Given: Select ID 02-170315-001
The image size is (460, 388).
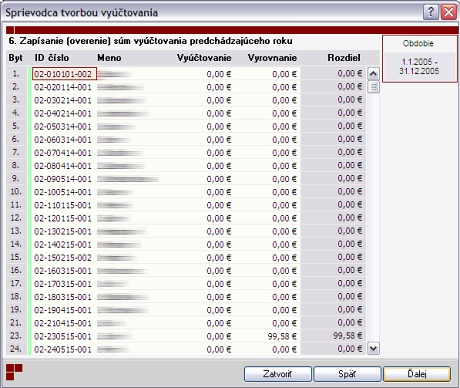Looking at the screenshot, I should (x=63, y=284).
